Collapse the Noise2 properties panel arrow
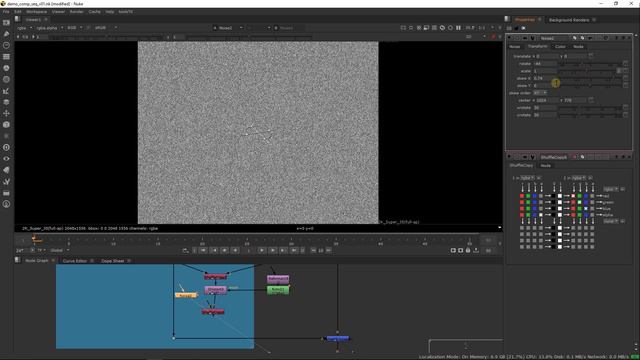This screenshot has height=360, width=640. click(509, 38)
